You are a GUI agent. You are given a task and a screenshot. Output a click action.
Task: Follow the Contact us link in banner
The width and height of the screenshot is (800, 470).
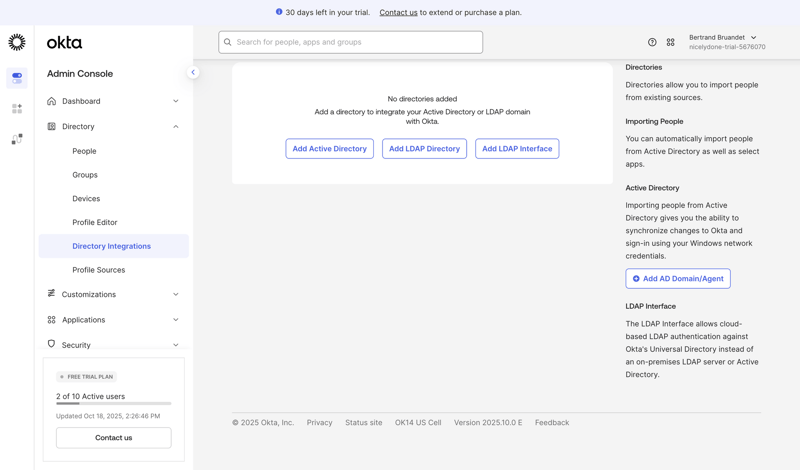tap(398, 12)
